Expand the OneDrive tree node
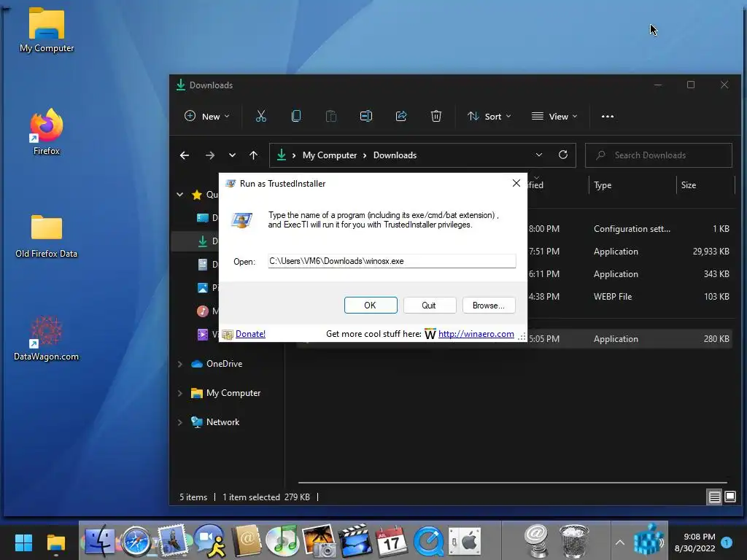The width and height of the screenshot is (747, 560). [180, 364]
